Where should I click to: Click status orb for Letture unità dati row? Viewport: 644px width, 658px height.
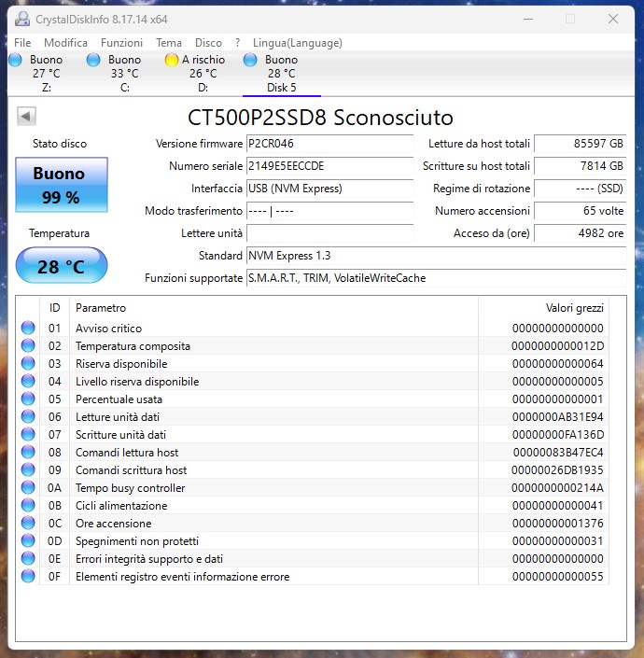point(28,416)
